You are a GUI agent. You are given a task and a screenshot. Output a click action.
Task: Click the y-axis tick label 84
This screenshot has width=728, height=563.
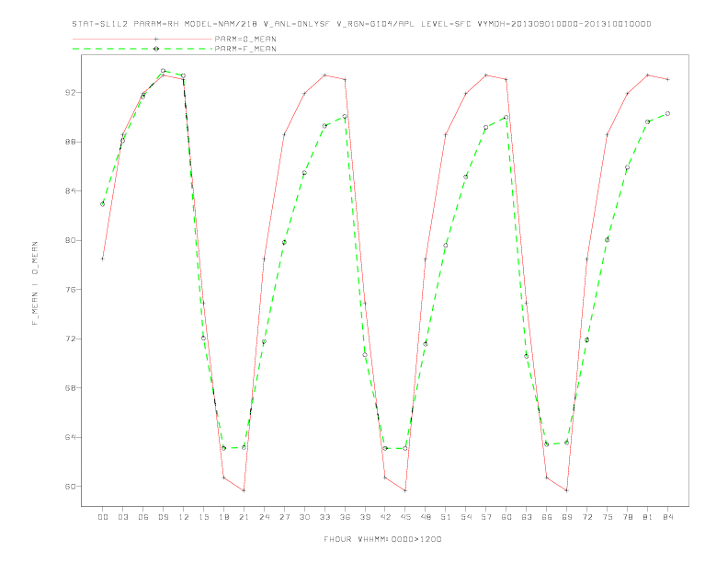[x=70, y=191]
